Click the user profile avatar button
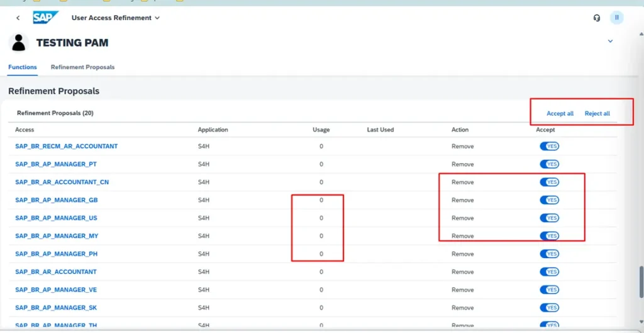This screenshot has width=644, height=333. coord(617,18)
